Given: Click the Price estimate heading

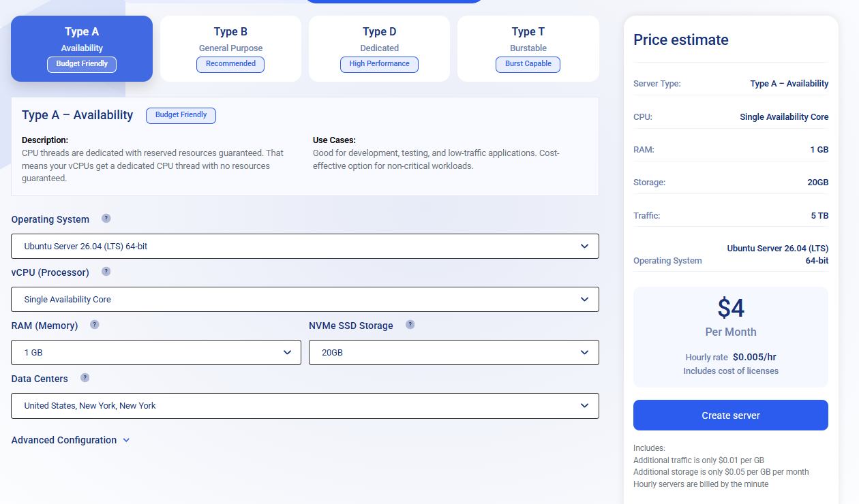Looking at the screenshot, I should coord(681,40).
